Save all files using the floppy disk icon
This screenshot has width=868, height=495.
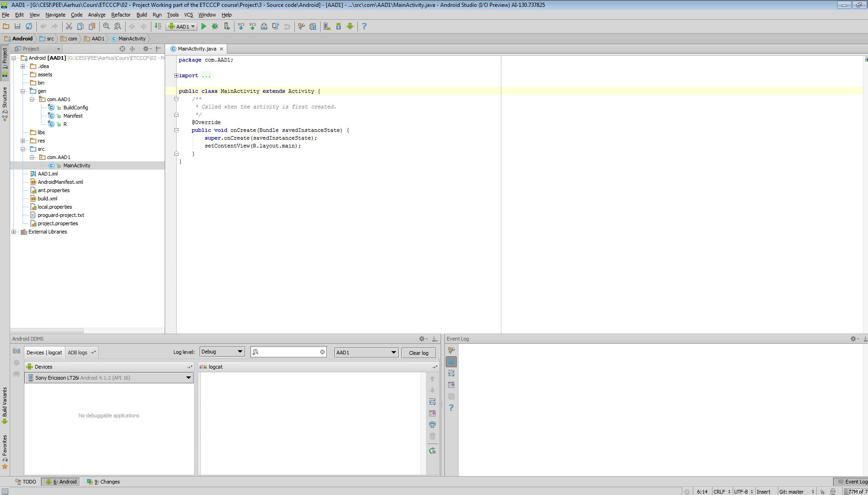tap(17, 26)
